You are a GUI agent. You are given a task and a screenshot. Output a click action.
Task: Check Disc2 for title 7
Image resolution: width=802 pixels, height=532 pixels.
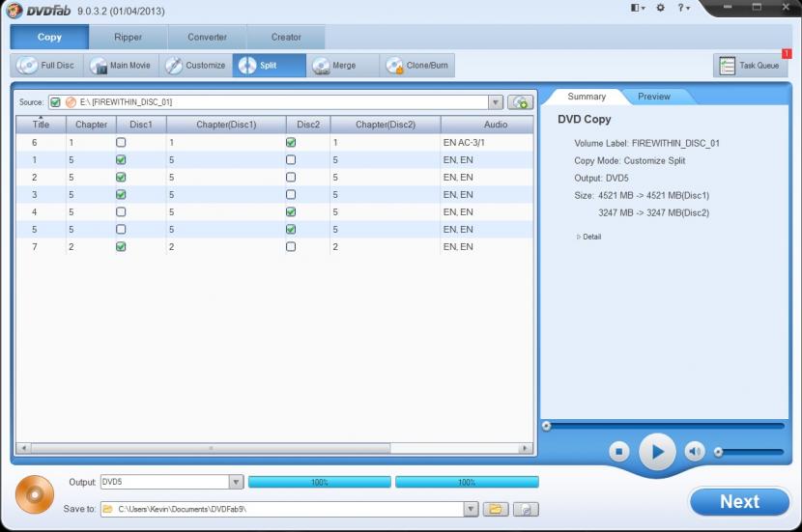coord(291,247)
